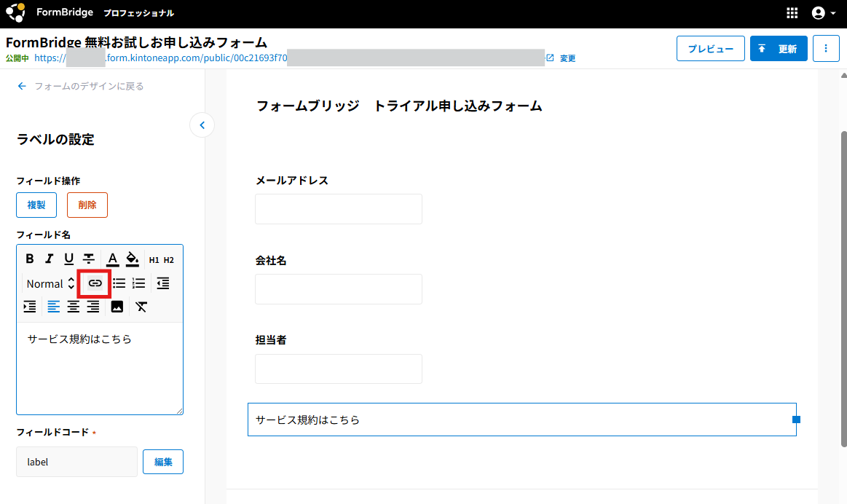847x504 pixels.
Task: Open the text color picker
Action: click(112, 259)
